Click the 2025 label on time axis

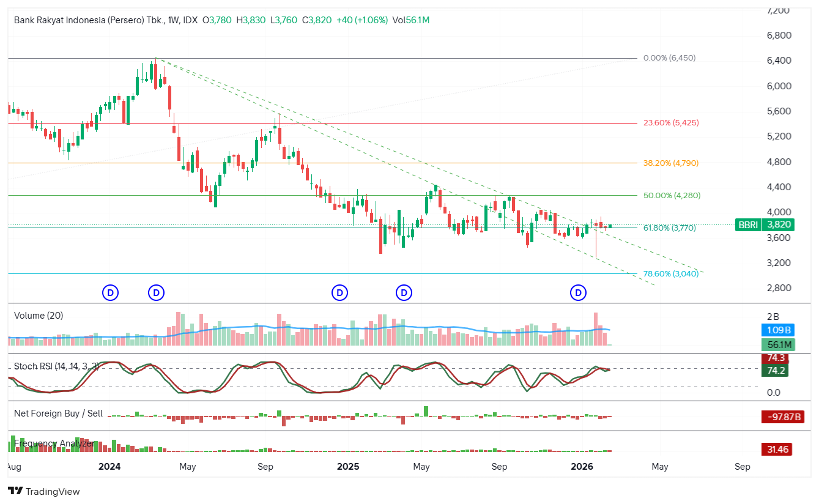click(x=348, y=467)
